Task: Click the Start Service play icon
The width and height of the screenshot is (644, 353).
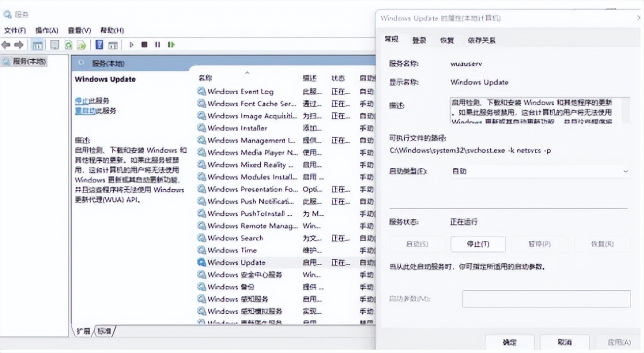Action: pos(131,45)
